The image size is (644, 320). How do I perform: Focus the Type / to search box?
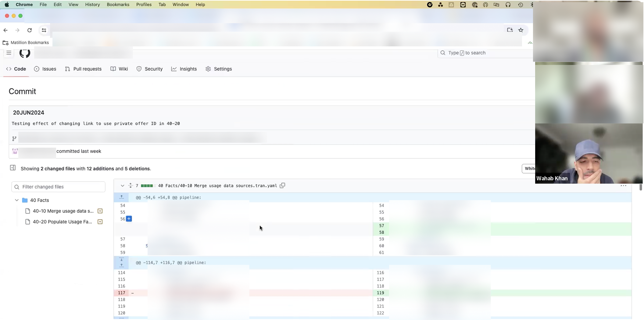[x=485, y=53]
